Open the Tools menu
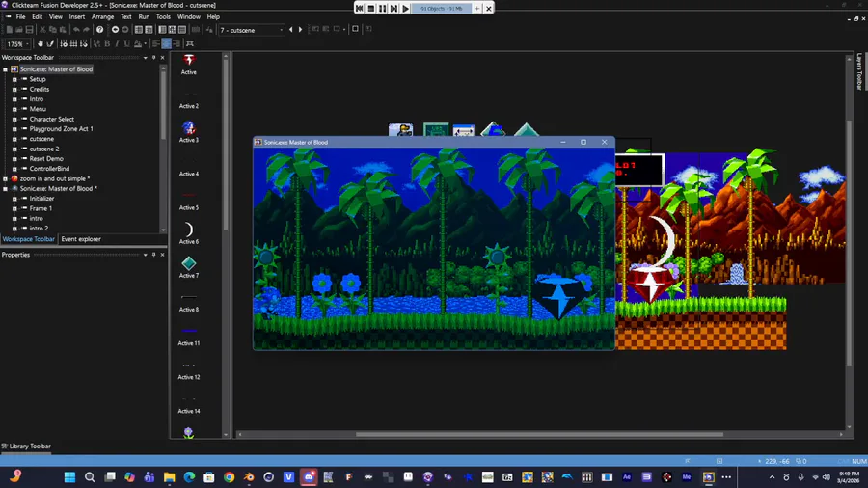This screenshot has width=868, height=488. click(x=163, y=17)
